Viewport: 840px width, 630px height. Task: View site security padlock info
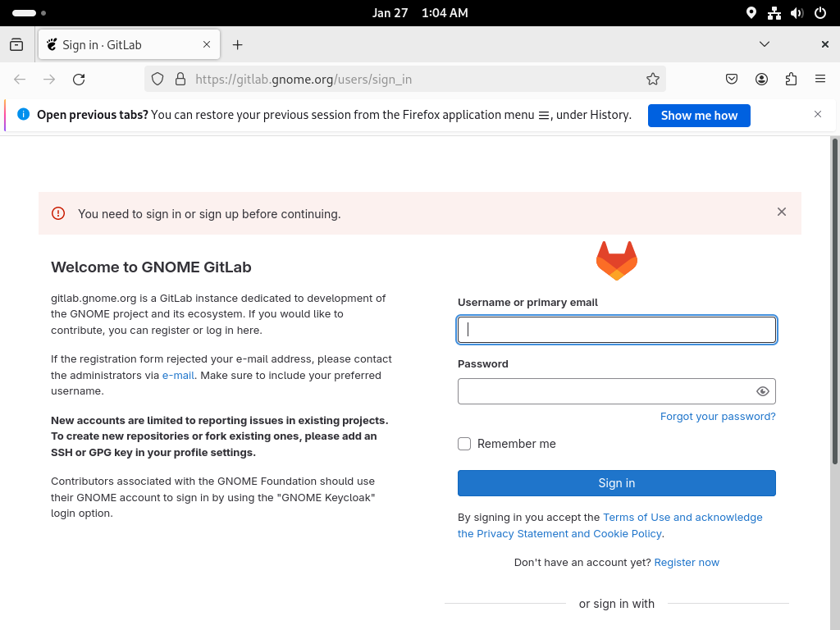(x=180, y=80)
